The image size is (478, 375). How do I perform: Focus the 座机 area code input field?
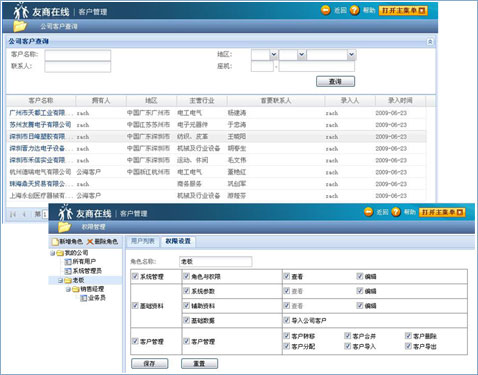(x=262, y=66)
